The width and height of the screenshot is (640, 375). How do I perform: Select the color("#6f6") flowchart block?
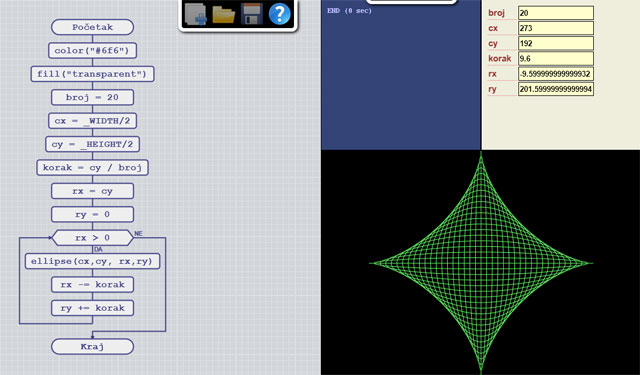(92, 51)
